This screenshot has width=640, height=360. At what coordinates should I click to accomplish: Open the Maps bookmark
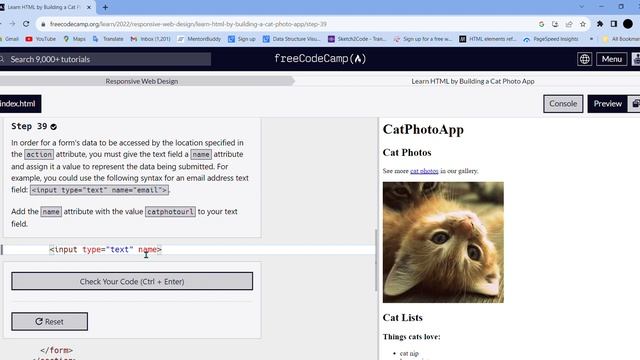click(74, 39)
